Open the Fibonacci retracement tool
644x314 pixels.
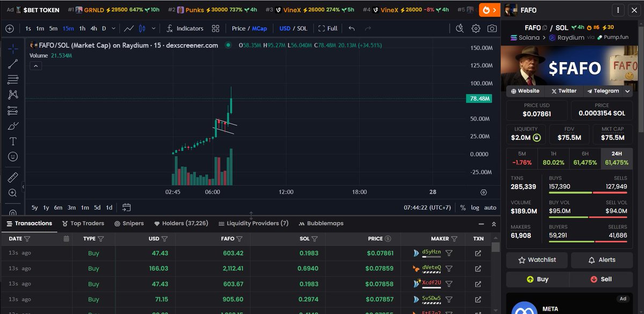13,80
